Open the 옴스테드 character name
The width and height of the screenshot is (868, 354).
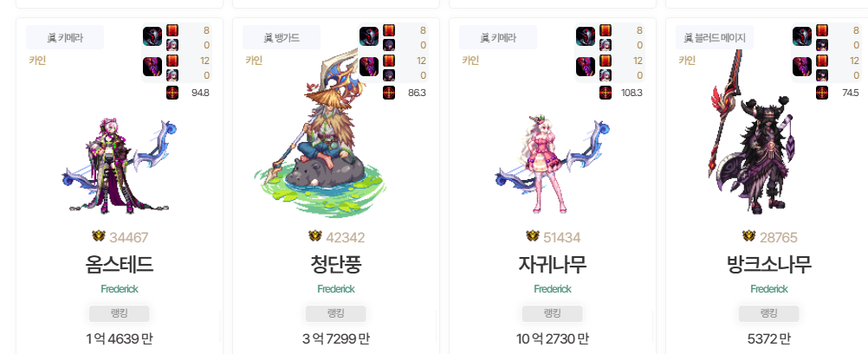click(x=119, y=265)
